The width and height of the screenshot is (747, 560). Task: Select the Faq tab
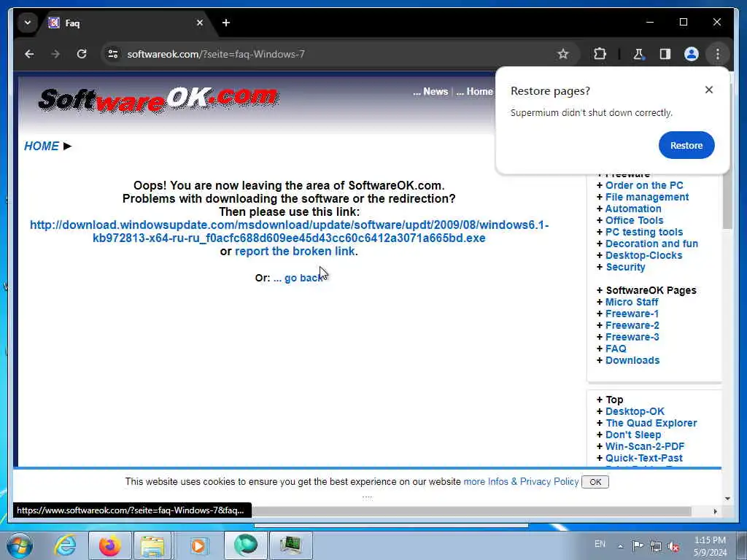[125, 23]
